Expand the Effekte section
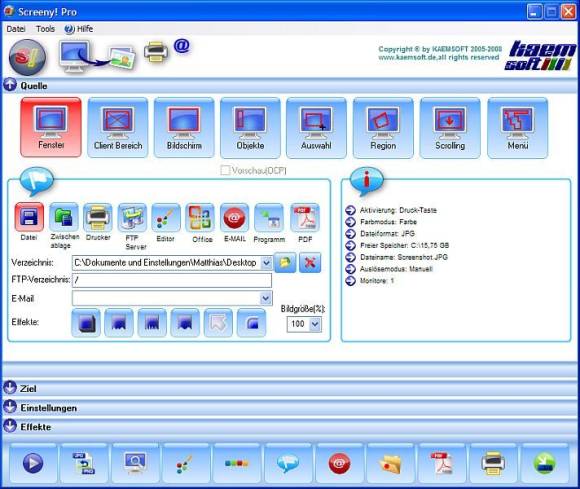 (x=10, y=426)
